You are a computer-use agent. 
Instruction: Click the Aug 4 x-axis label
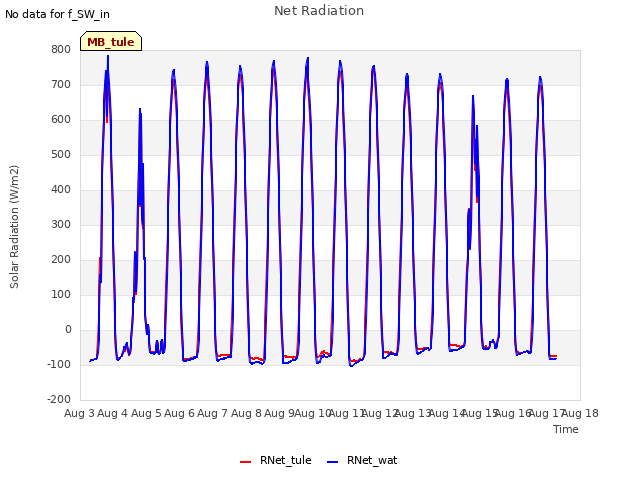113,413
